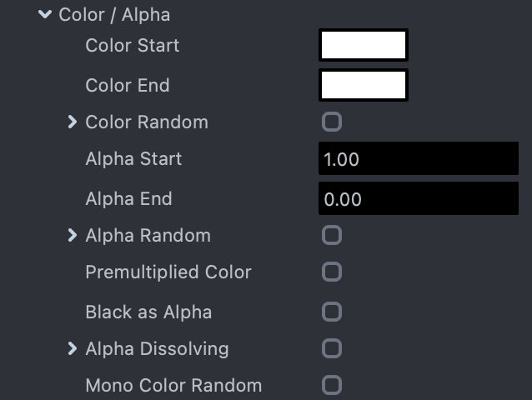This screenshot has width=532, height=400.
Task: Toggle the Premultiplied Color checkbox
Action: (332, 272)
